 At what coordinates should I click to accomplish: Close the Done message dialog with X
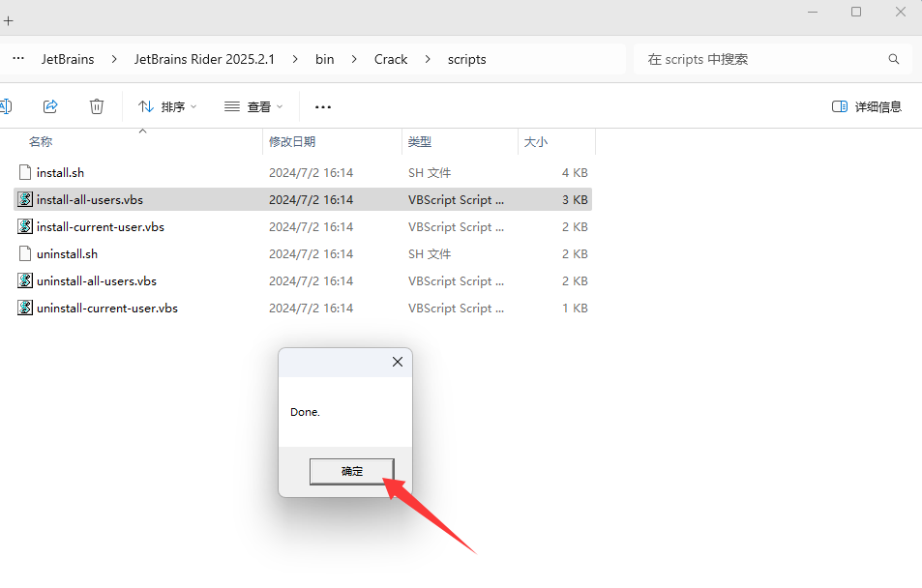[398, 362]
